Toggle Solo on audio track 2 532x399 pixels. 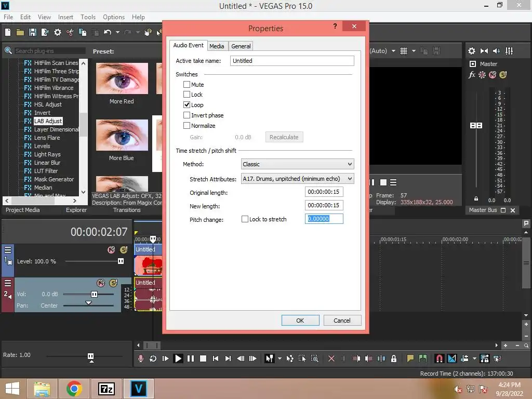pos(113,283)
